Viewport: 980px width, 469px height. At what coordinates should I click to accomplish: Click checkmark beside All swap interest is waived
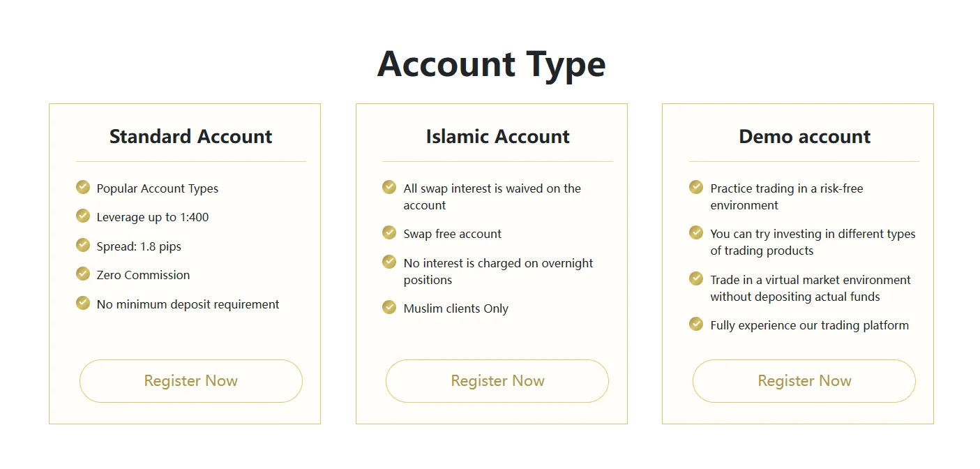coord(389,187)
